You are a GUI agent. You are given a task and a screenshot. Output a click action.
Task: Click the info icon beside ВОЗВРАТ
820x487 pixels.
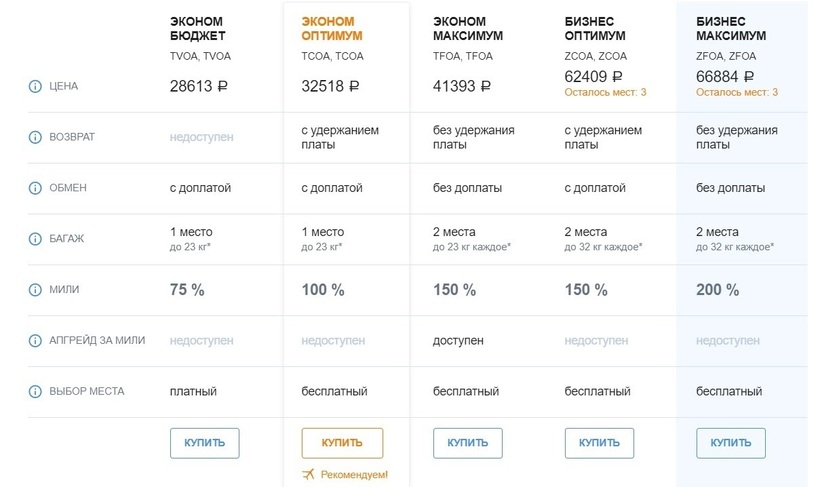click(35, 137)
